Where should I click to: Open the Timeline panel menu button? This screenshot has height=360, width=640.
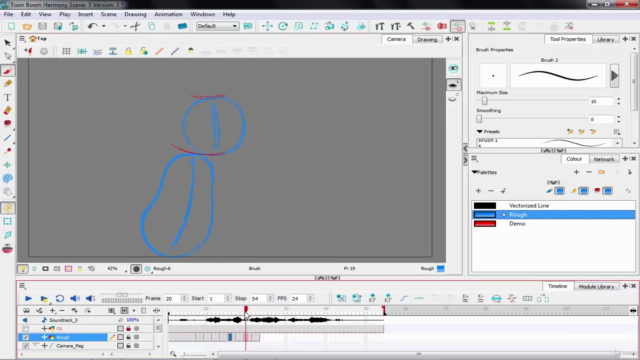(x=22, y=286)
